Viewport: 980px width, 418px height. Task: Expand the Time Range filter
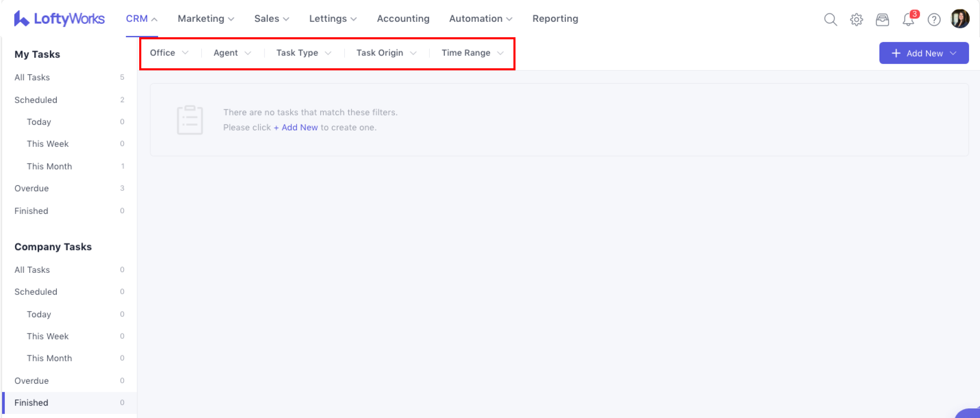(x=472, y=53)
